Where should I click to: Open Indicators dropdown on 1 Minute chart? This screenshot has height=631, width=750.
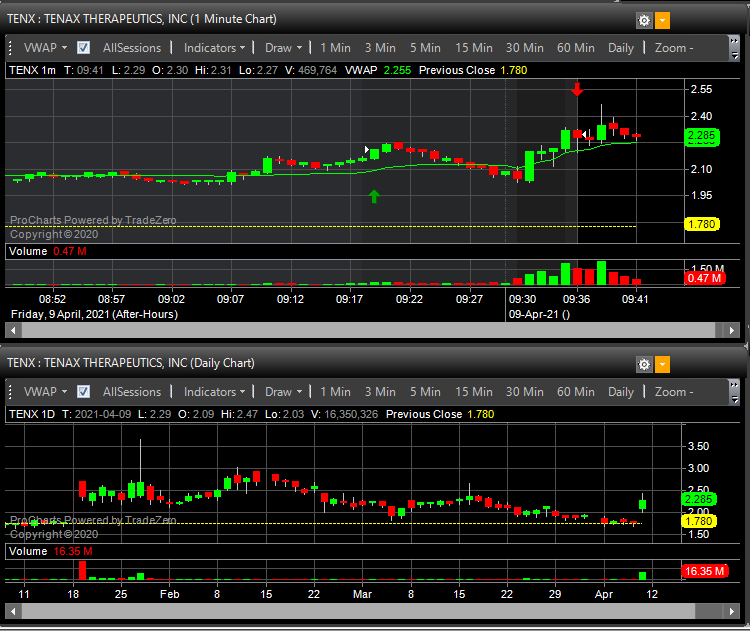215,48
